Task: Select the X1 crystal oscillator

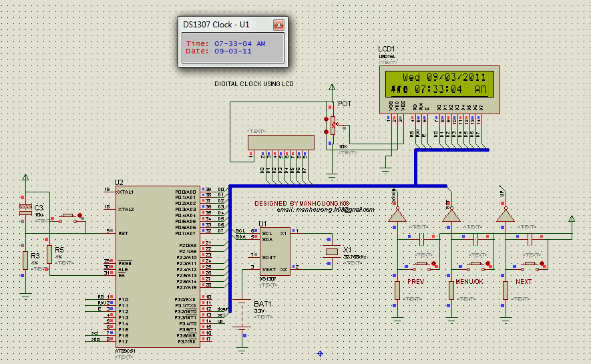Action: 331,251
